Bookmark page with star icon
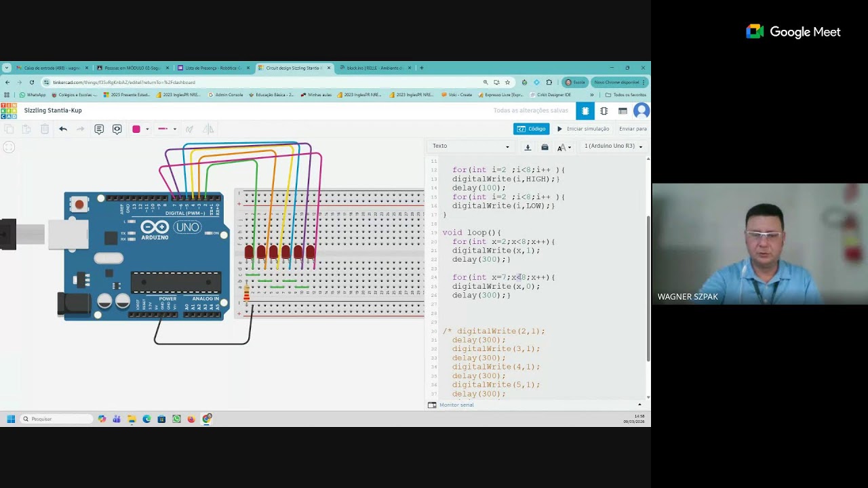868x488 pixels. tap(507, 82)
